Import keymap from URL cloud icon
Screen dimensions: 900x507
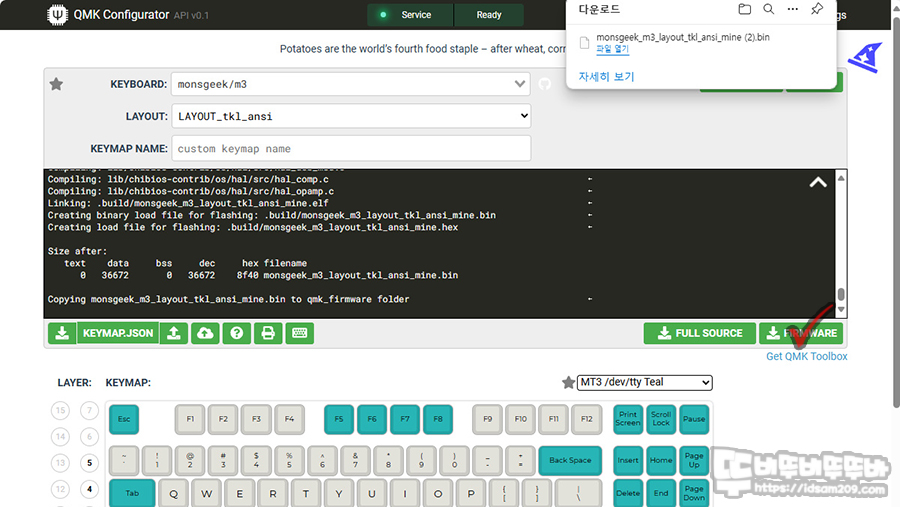tap(205, 333)
